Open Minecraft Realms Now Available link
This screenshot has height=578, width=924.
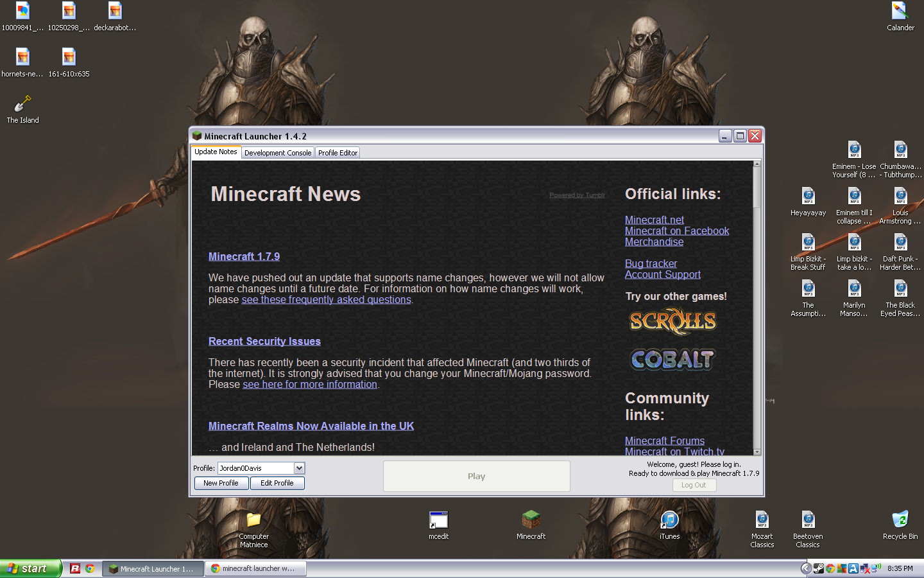311,426
